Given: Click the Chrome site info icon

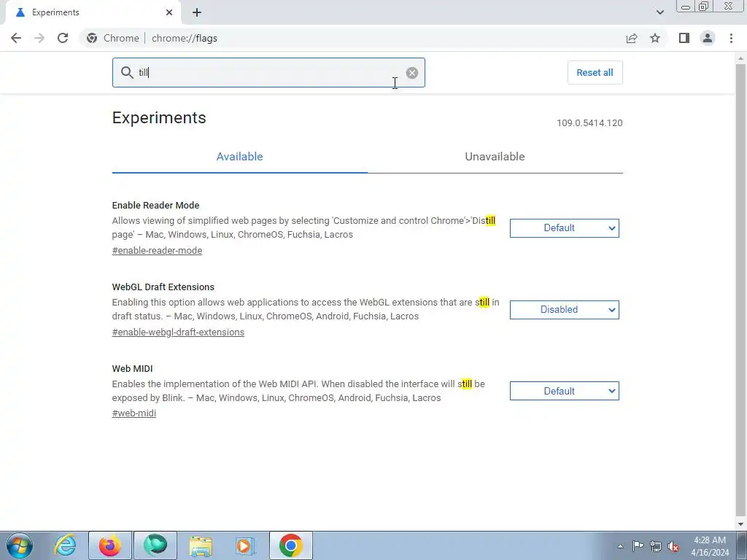Looking at the screenshot, I should (92, 38).
